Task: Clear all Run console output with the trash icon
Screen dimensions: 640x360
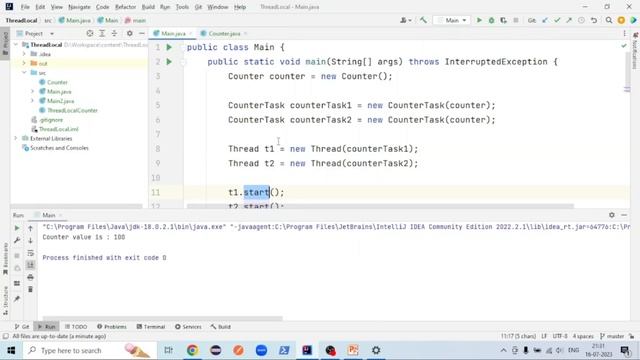Action: (x=30, y=289)
